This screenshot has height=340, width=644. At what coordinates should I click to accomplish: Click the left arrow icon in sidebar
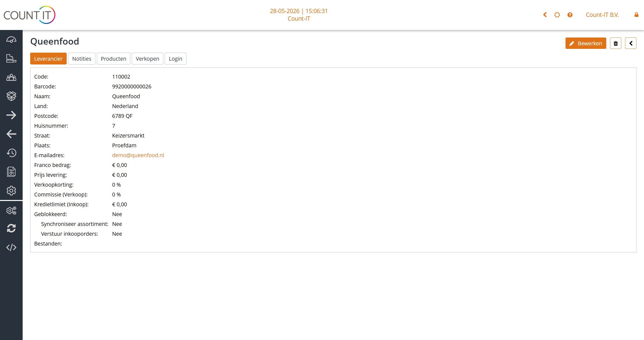pos(11,134)
